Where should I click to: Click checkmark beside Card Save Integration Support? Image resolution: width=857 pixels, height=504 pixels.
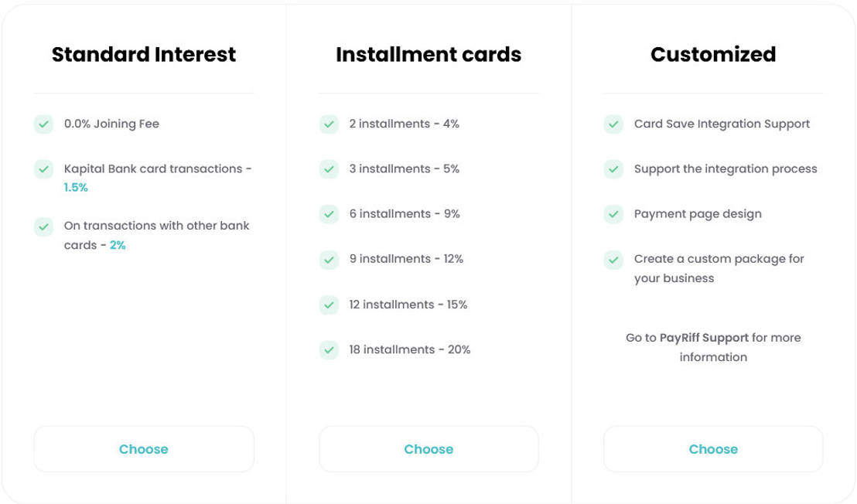[613, 124]
